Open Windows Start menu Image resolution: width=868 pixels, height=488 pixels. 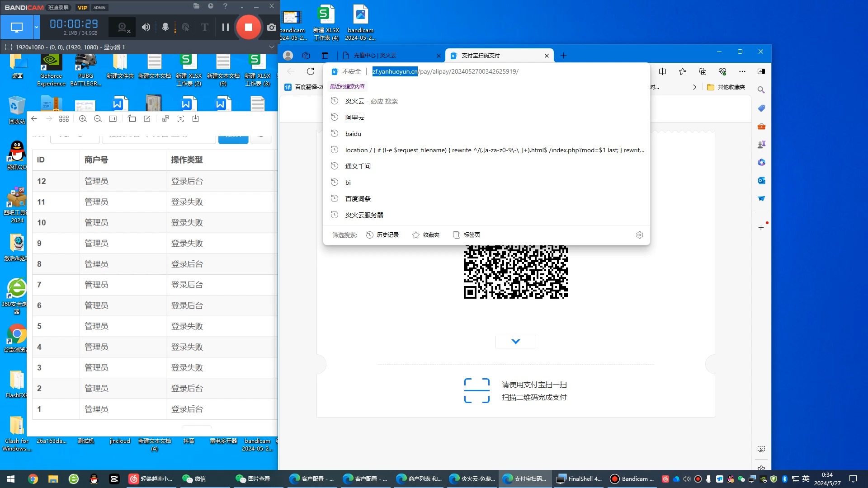coord(11,479)
